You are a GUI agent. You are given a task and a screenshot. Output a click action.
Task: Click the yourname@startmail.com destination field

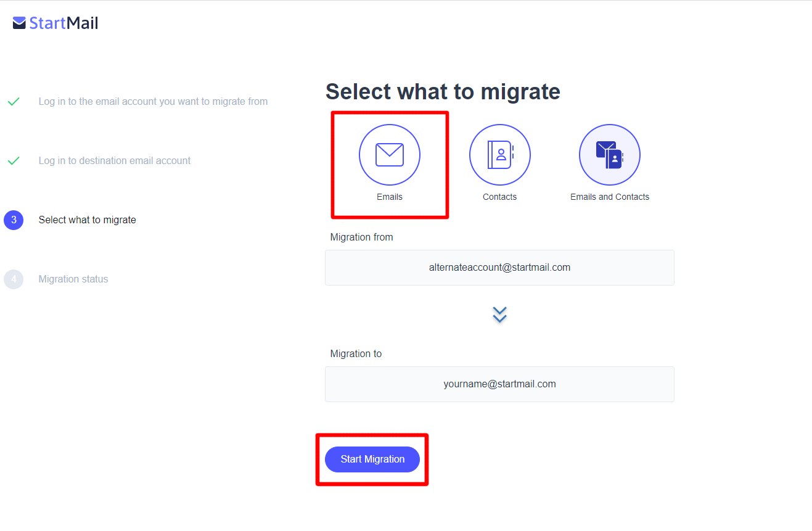pyautogui.click(x=499, y=384)
